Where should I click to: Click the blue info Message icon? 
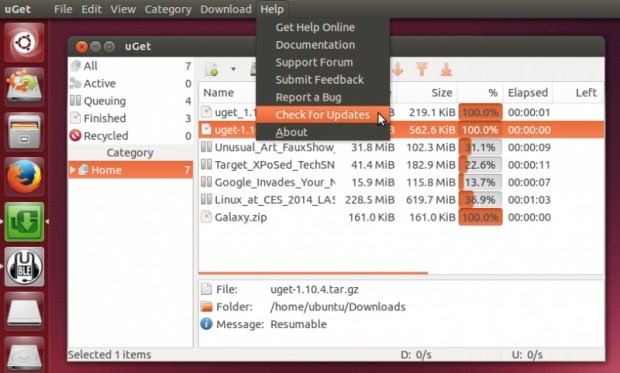click(x=206, y=324)
